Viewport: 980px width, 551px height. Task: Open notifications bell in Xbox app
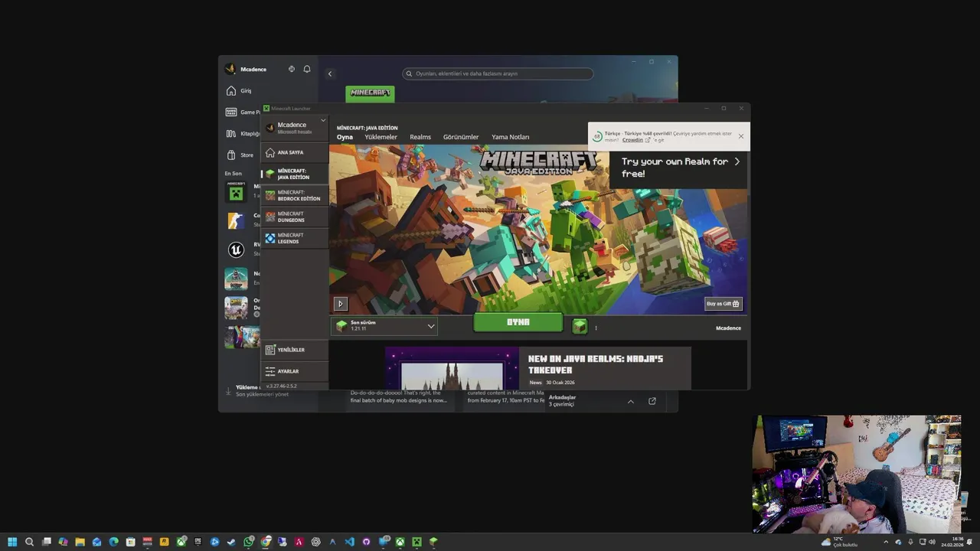point(307,69)
